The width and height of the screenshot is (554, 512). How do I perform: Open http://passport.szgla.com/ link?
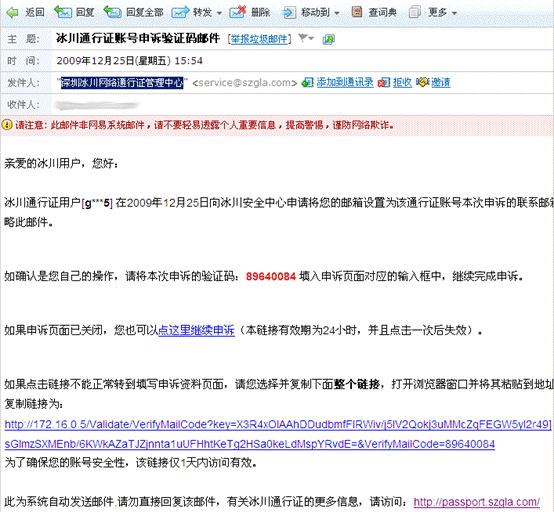pyautogui.click(x=477, y=502)
